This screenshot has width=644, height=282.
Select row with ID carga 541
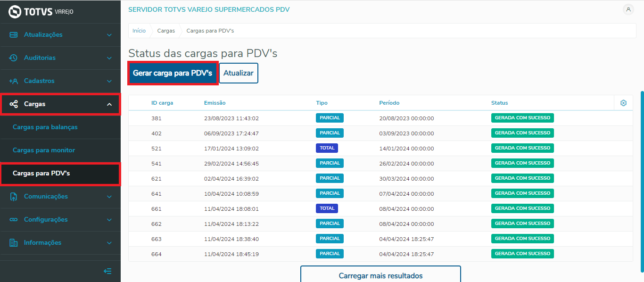(380, 163)
